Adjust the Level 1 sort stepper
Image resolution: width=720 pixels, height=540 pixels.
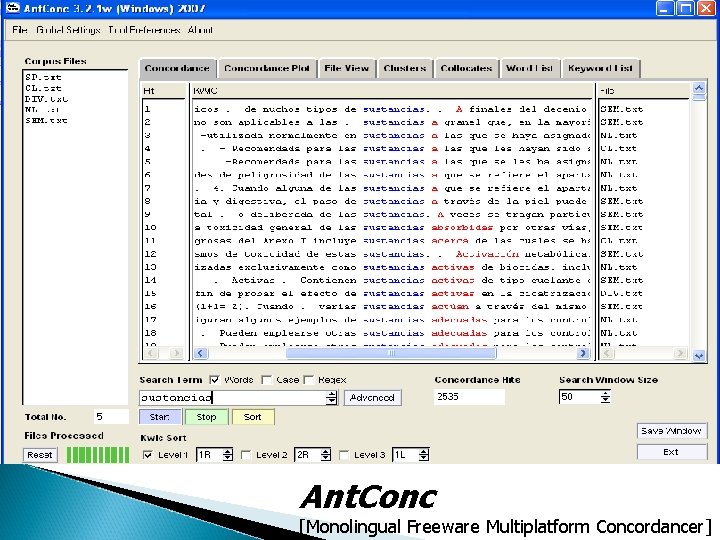[228, 455]
